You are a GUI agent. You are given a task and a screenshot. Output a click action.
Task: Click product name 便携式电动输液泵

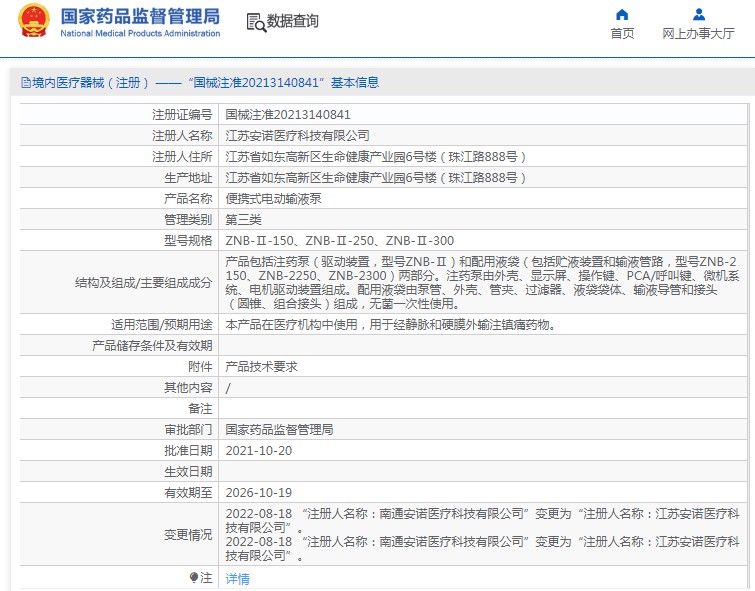273,199
